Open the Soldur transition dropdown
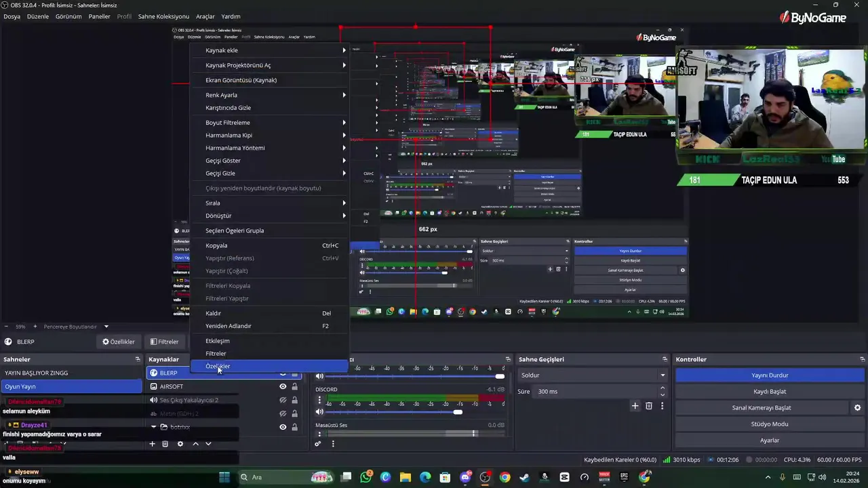The height and width of the screenshot is (488, 868). [593, 375]
